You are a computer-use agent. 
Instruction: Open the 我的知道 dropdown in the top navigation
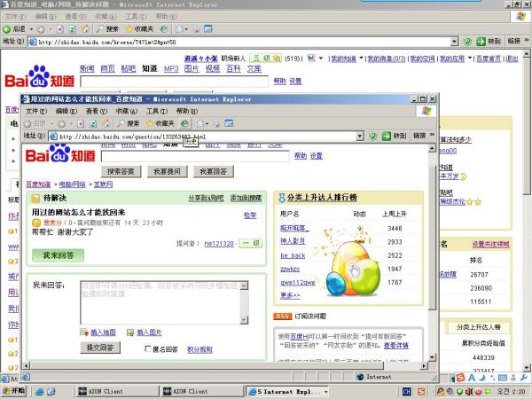(x=341, y=59)
